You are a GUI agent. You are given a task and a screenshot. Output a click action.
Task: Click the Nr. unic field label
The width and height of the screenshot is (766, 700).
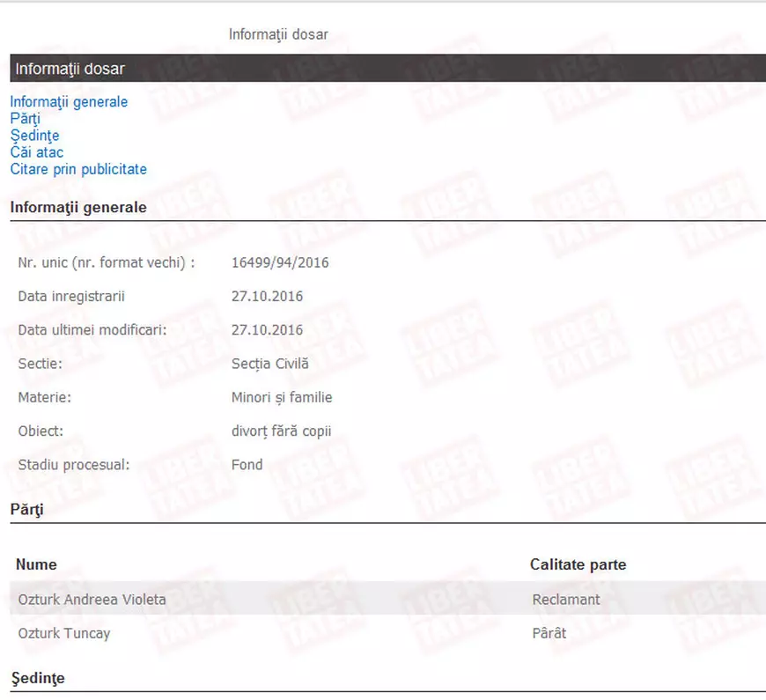click(106, 262)
